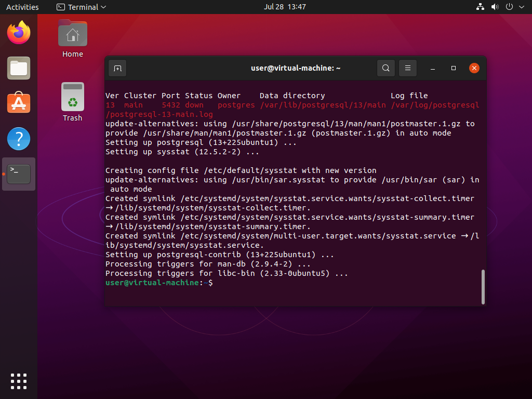This screenshot has height=399, width=532.
Task: Click the terminal vertical scrollbar
Action: [483, 287]
